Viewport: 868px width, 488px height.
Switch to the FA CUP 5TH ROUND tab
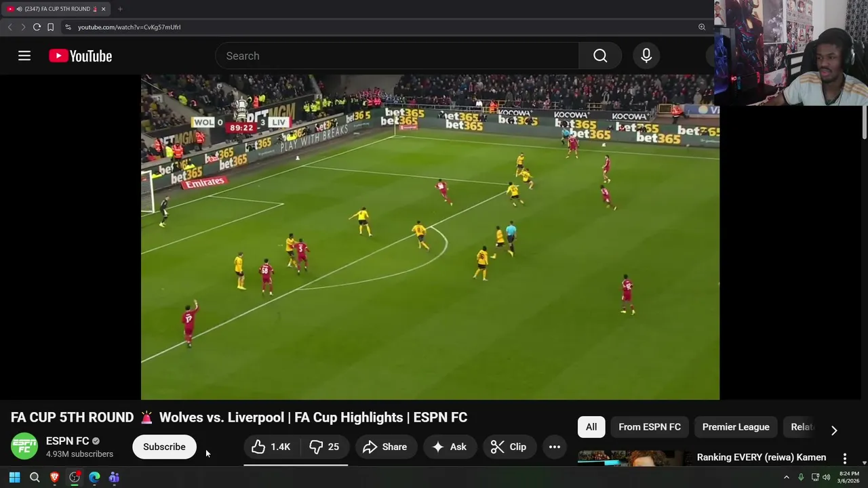(56, 9)
